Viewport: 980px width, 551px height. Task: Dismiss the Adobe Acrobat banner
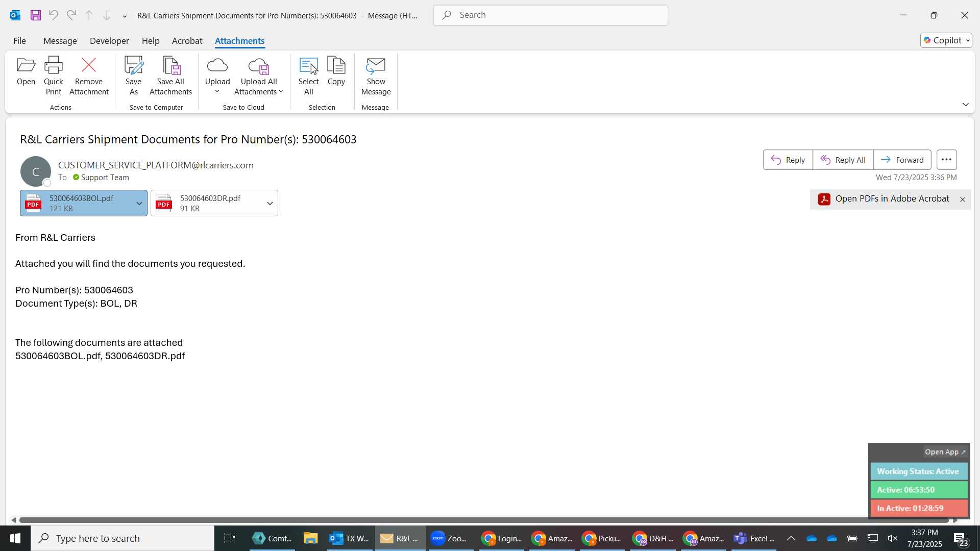pos(962,199)
